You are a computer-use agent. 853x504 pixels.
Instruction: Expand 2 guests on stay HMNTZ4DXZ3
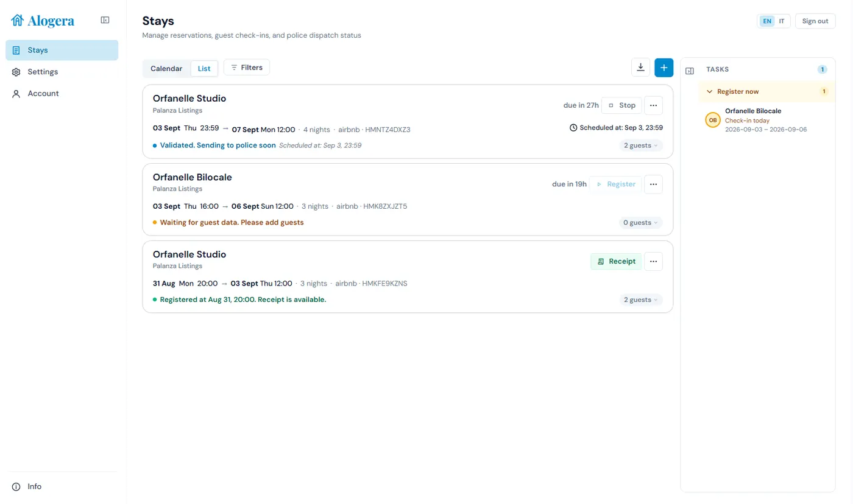(x=641, y=145)
